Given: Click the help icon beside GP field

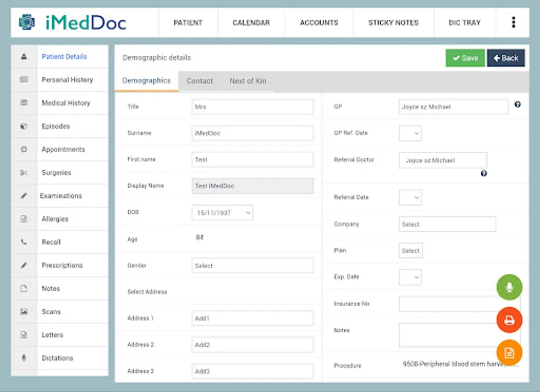Looking at the screenshot, I should coord(517,105).
